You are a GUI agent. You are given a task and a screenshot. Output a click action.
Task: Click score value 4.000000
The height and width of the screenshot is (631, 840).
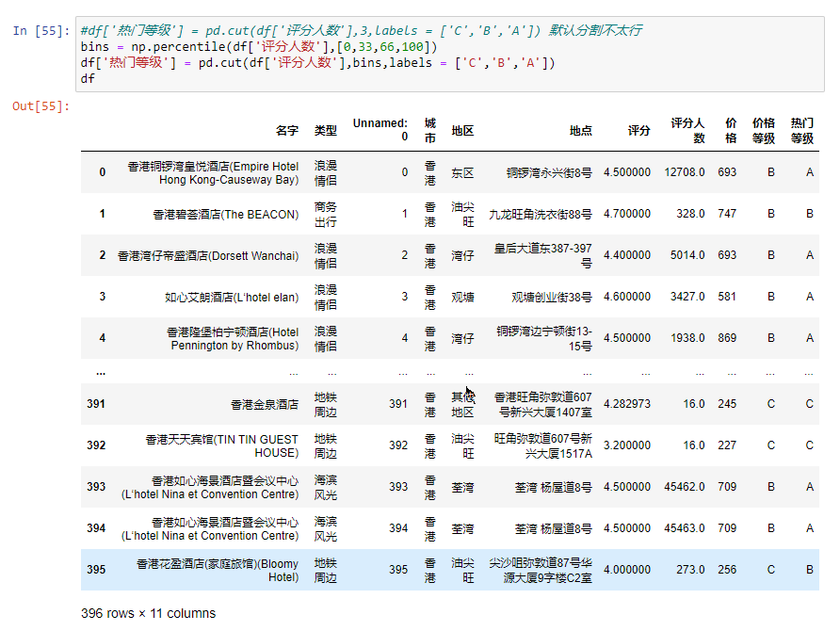point(627,570)
